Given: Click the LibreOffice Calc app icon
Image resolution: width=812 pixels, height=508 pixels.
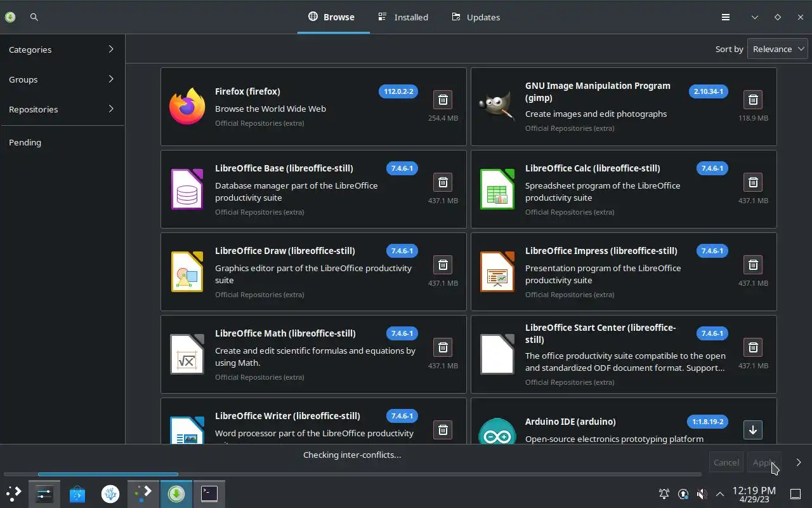Looking at the screenshot, I should (497, 189).
